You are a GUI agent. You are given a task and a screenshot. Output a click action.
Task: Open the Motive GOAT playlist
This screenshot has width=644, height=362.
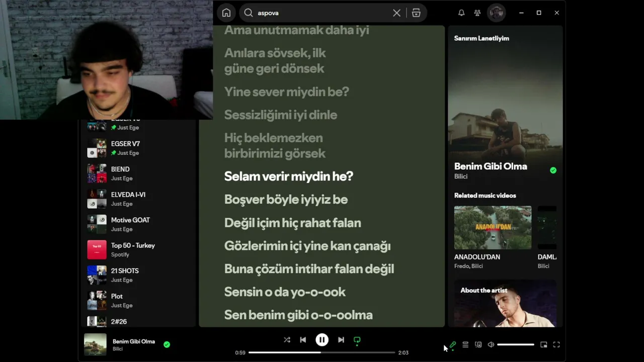click(x=138, y=224)
